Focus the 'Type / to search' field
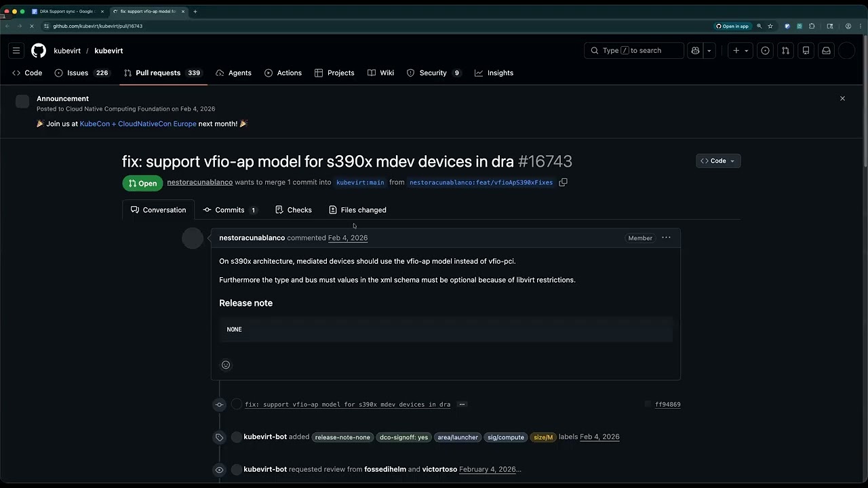868x488 pixels. (x=634, y=51)
